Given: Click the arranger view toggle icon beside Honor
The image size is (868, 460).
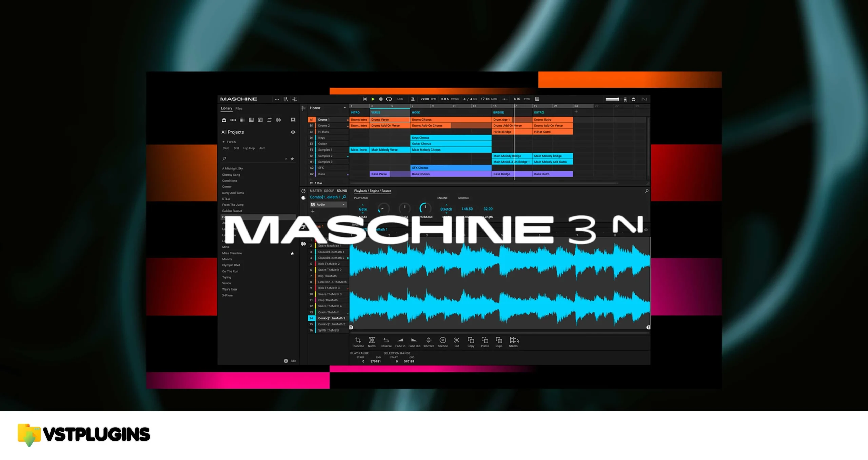Looking at the screenshot, I should [303, 108].
